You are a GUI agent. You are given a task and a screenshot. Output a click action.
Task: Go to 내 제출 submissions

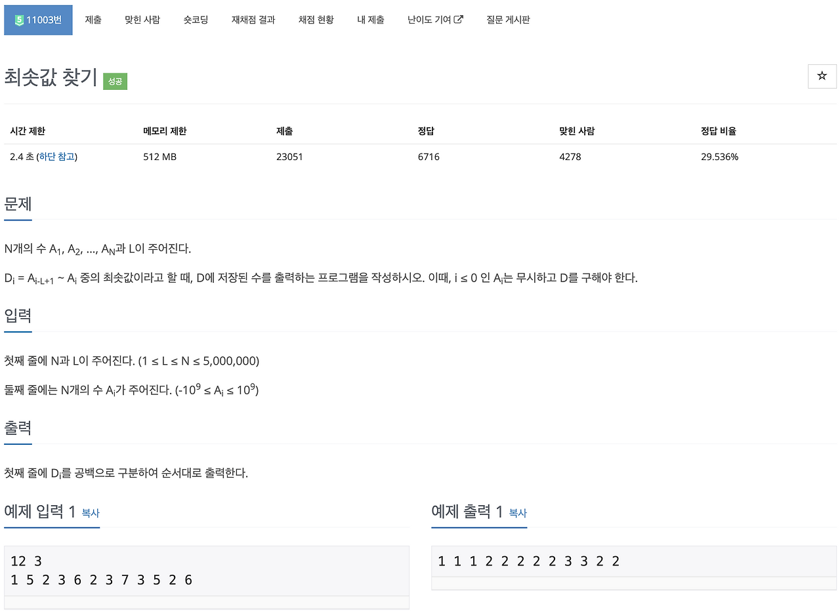coord(370,20)
